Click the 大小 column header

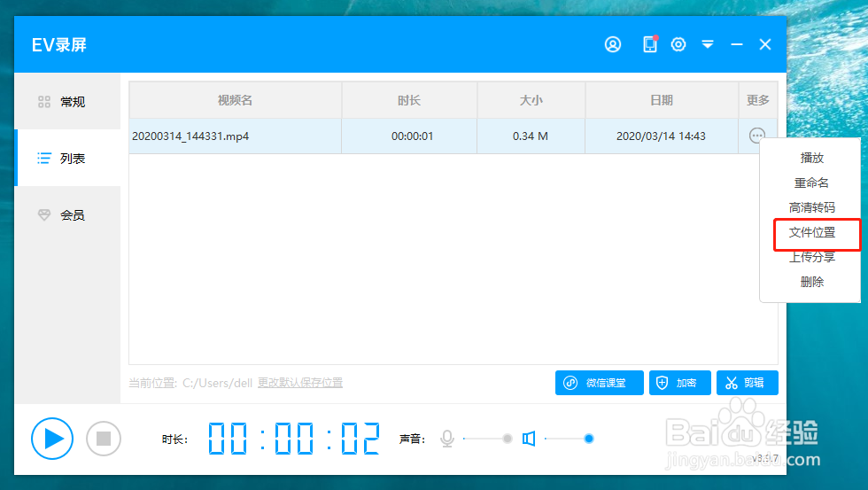click(x=531, y=100)
